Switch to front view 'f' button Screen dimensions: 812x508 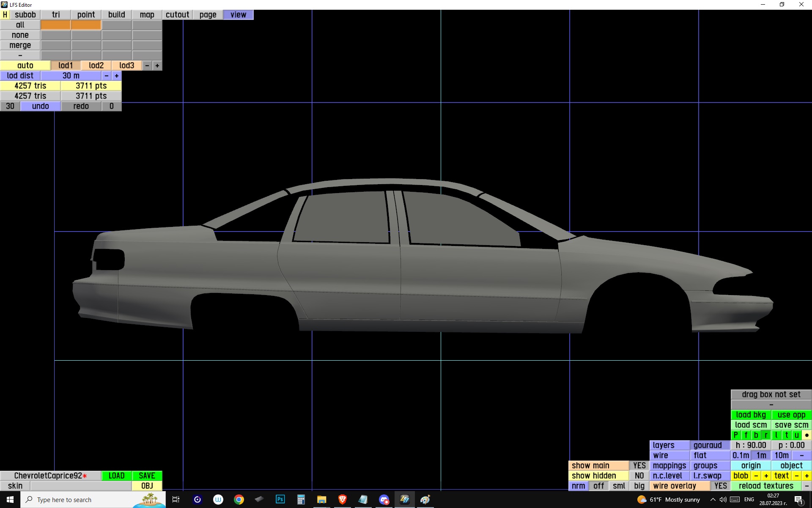[746, 435]
